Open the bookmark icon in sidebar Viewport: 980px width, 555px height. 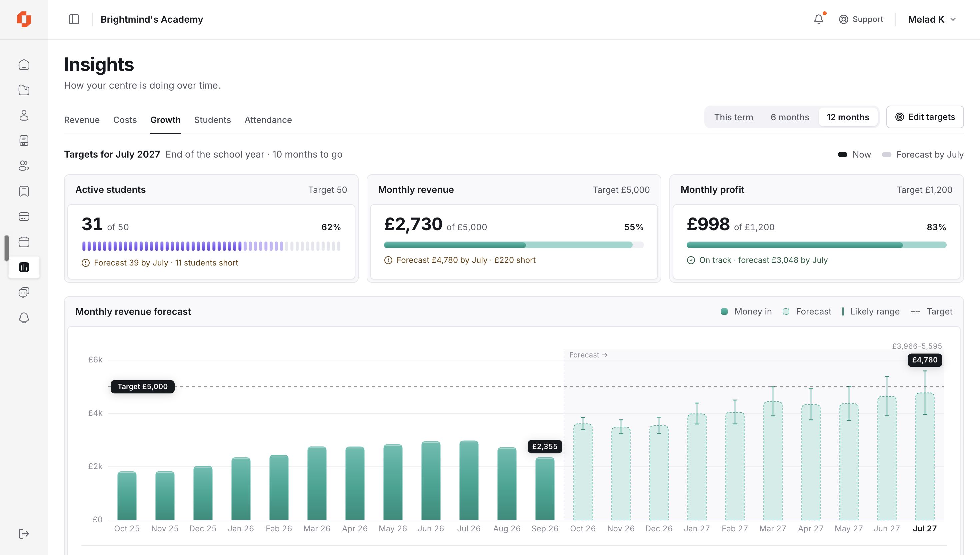[x=24, y=191]
